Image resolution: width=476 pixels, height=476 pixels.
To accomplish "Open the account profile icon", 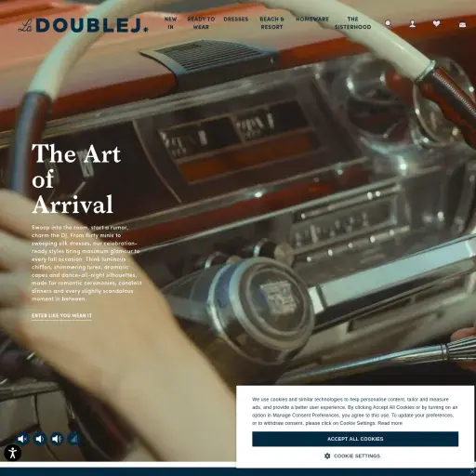I will [x=413, y=23].
